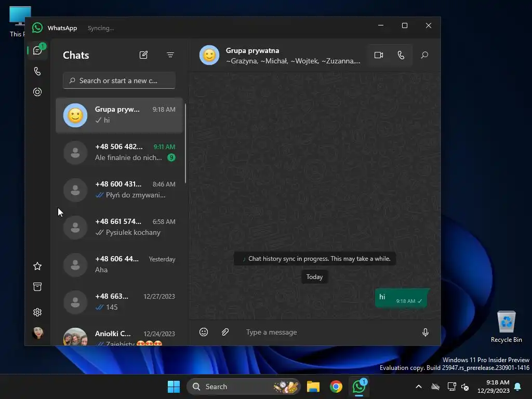Click the unread badge 9 on +48 506 chat
This screenshot has height=399, width=532.
[171, 157]
